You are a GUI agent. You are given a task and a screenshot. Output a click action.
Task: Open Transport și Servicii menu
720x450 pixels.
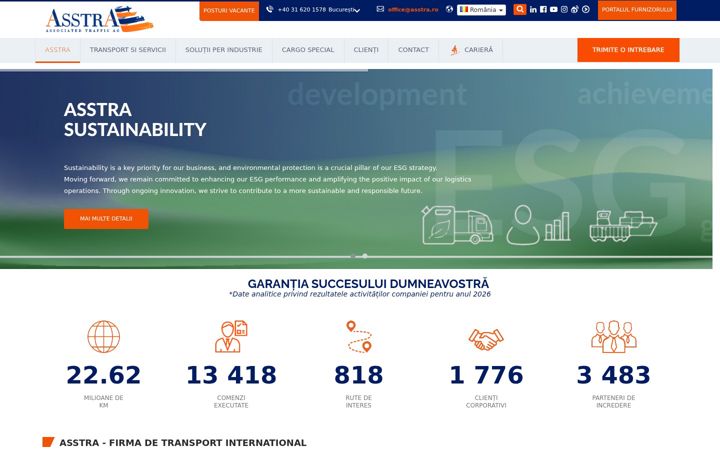[x=128, y=50]
